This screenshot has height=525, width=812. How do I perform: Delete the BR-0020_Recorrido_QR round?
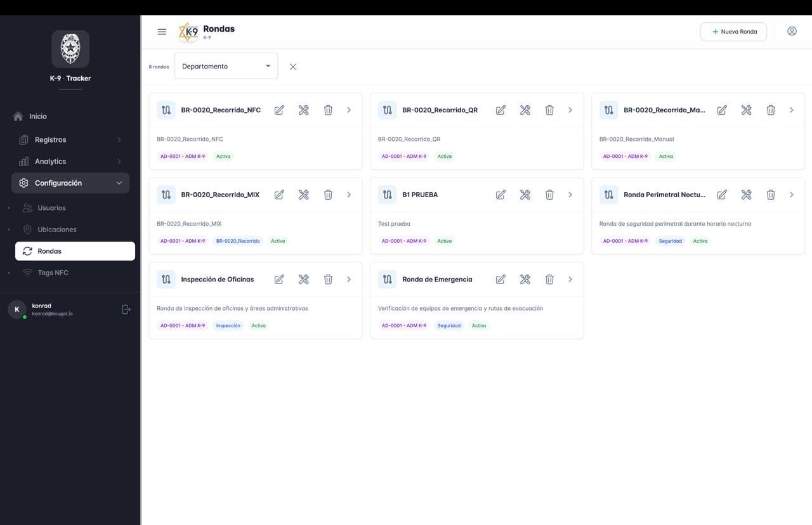549,110
